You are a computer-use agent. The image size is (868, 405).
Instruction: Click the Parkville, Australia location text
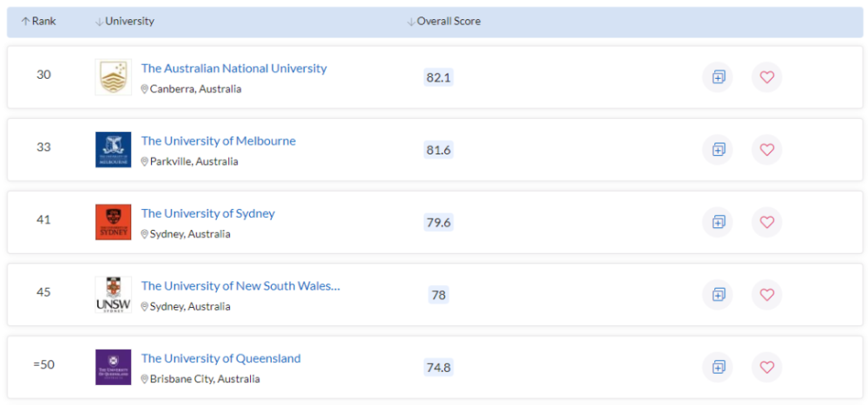click(194, 161)
